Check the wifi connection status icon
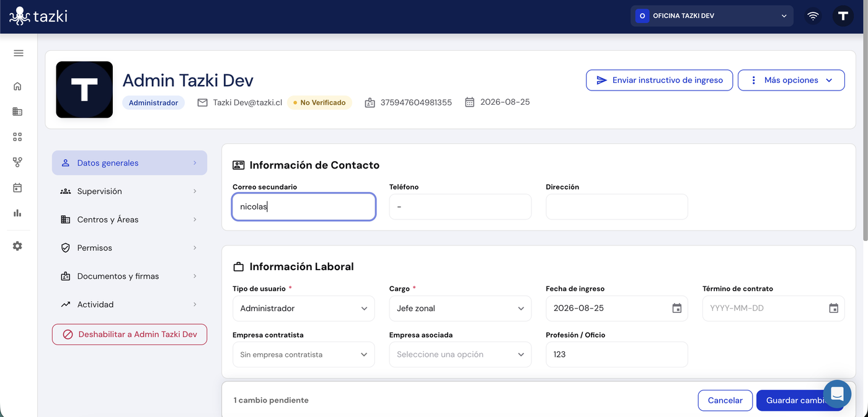 (813, 16)
